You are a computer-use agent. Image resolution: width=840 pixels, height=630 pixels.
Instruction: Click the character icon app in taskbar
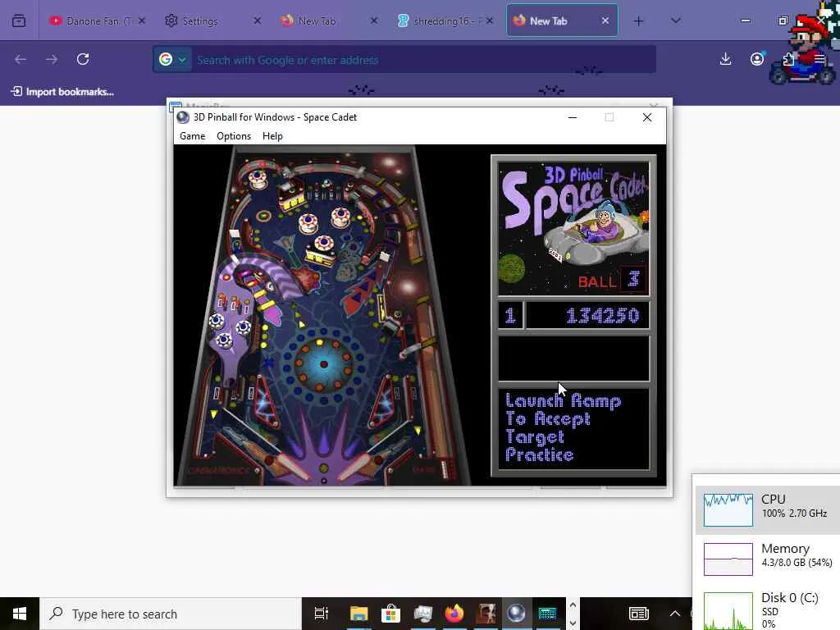(486, 614)
